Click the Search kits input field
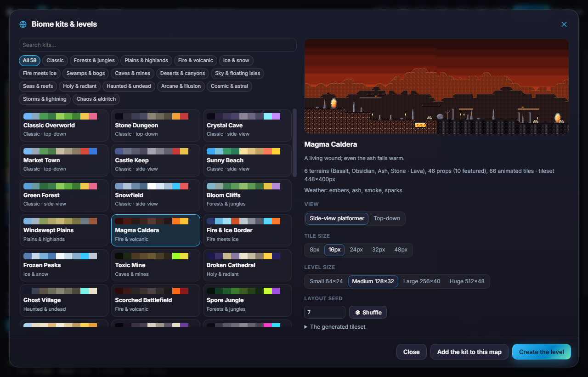The height and width of the screenshot is (377, 588). [x=158, y=45]
